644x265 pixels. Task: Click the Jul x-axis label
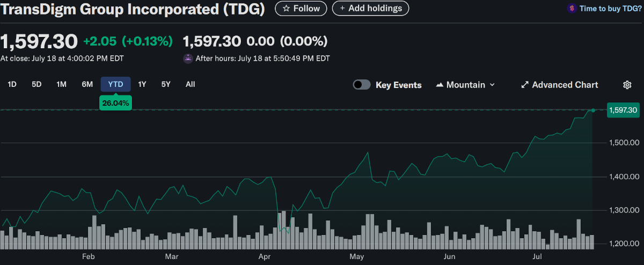[537, 257]
